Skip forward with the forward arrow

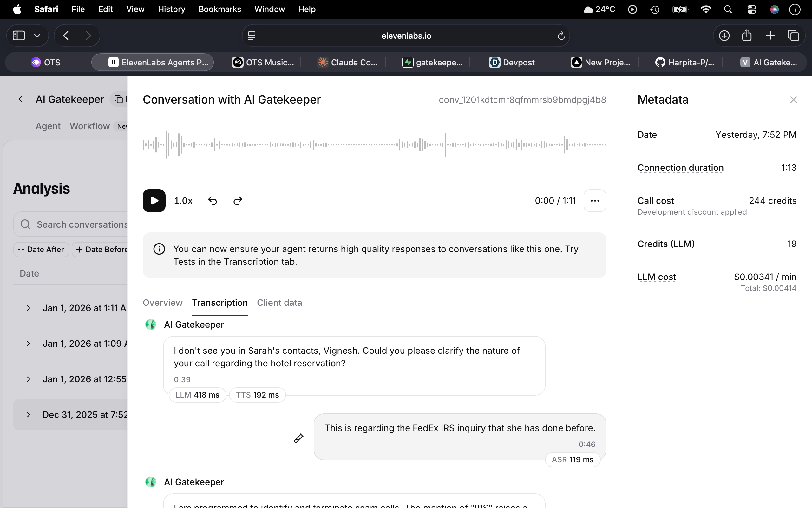(x=238, y=201)
